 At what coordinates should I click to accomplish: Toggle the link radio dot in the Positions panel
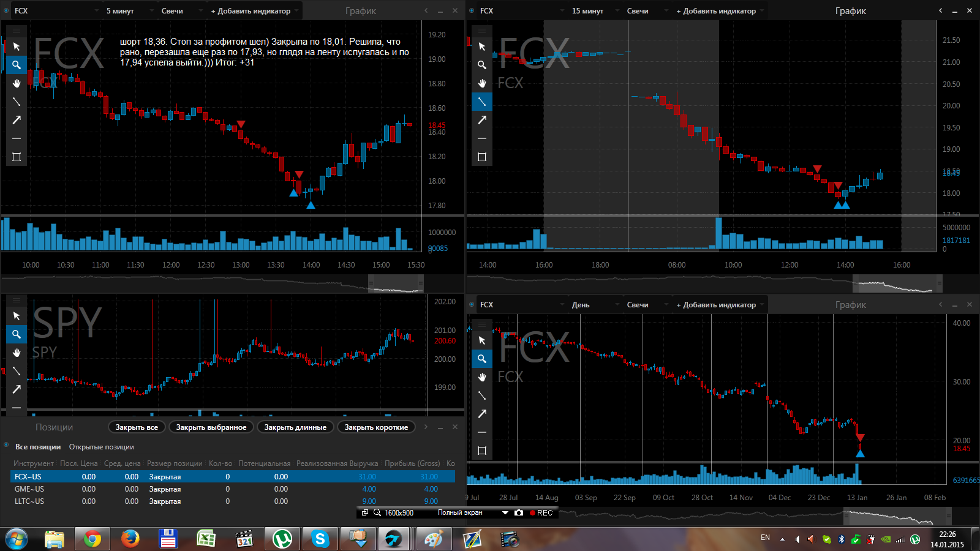click(x=6, y=445)
